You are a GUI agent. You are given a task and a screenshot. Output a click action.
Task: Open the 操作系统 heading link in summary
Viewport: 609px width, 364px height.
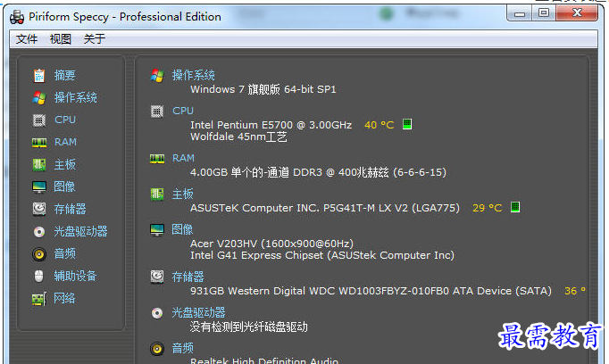click(x=194, y=75)
